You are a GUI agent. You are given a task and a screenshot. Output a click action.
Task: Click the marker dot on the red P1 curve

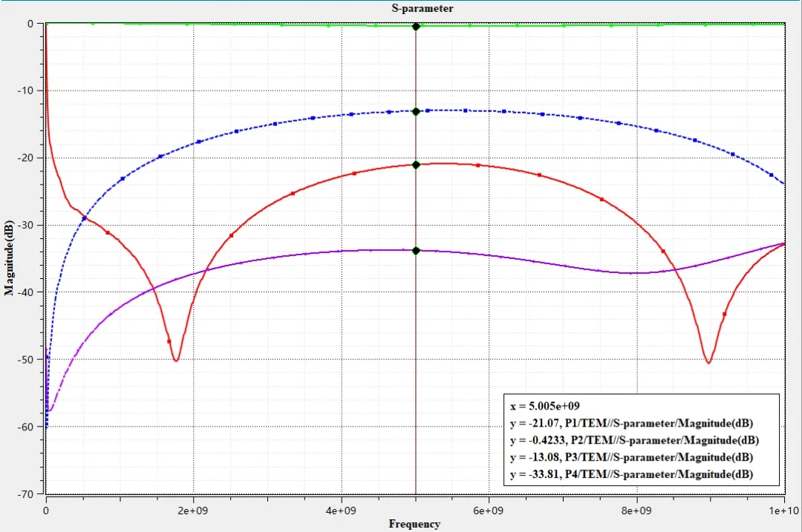[416, 165]
